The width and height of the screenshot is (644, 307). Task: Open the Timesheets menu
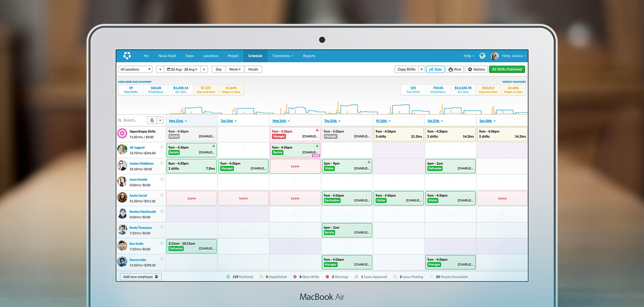tap(283, 56)
